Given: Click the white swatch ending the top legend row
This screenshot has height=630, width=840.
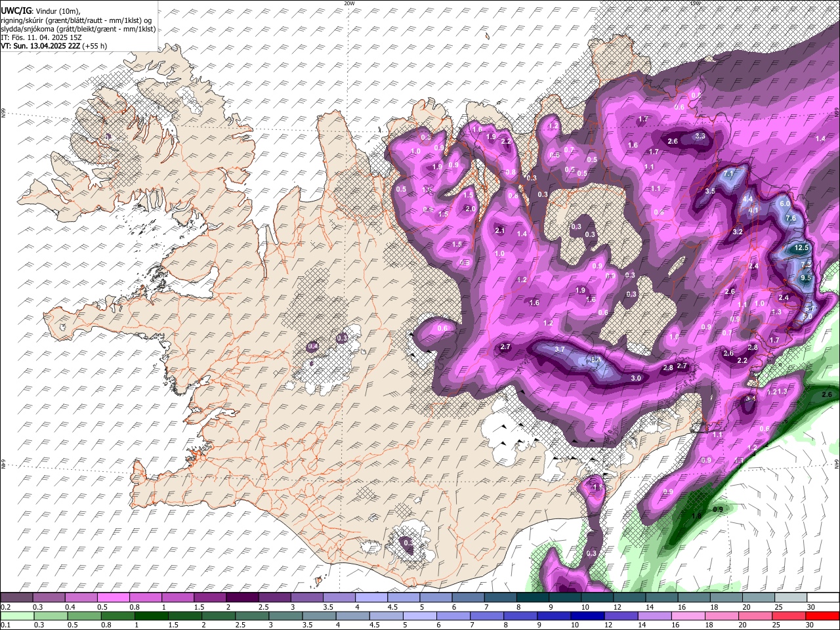Looking at the screenshot, I should 823,597.
